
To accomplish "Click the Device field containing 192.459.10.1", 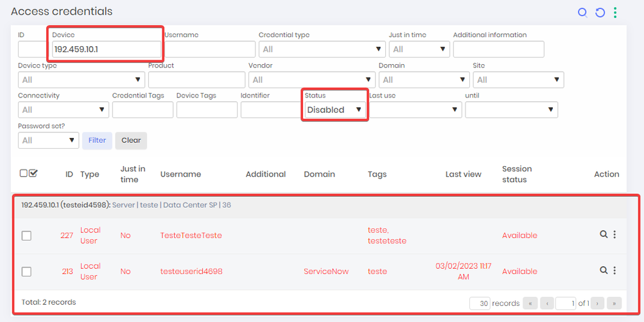I will click(x=107, y=49).
